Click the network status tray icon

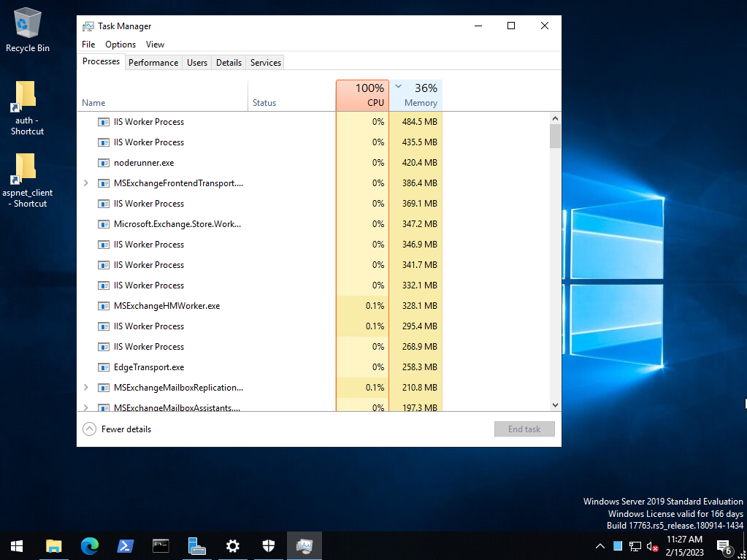click(x=635, y=545)
